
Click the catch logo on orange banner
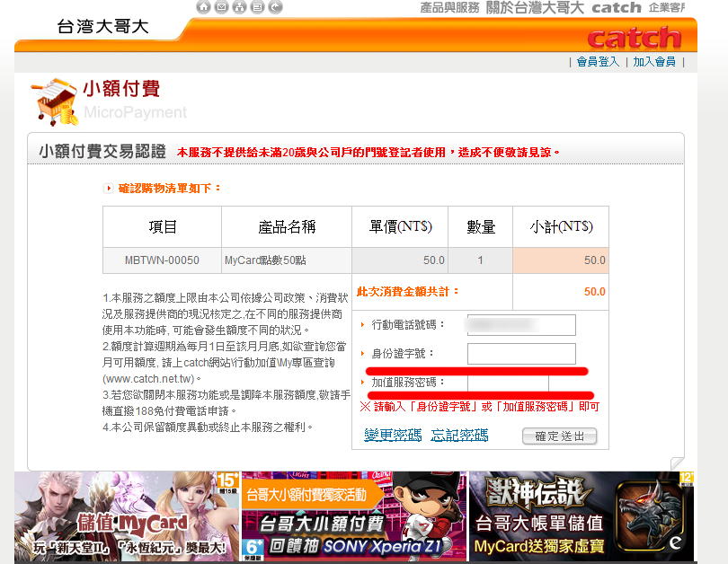[x=635, y=38]
